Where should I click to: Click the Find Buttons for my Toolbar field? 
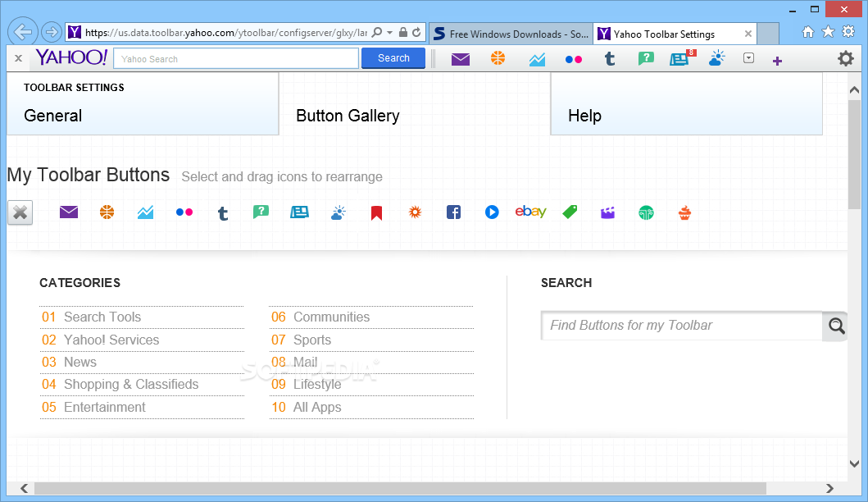point(682,326)
